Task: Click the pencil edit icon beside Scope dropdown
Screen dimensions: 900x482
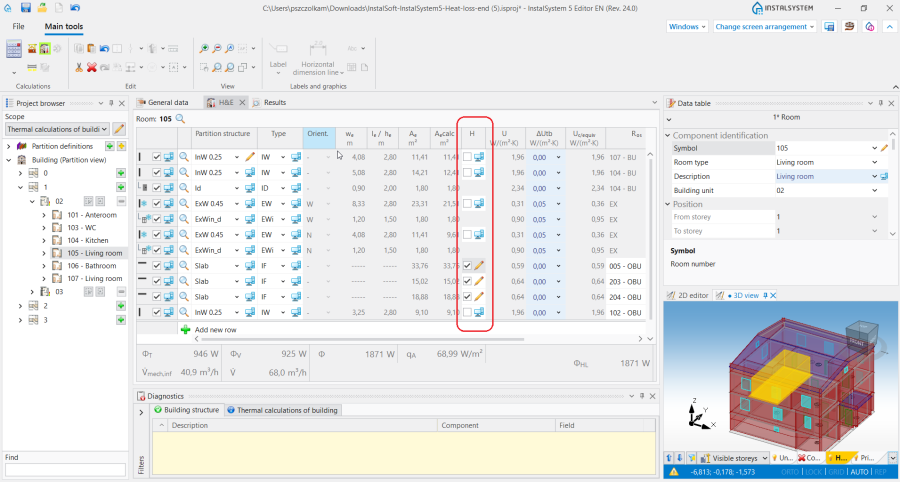Action: (x=119, y=129)
